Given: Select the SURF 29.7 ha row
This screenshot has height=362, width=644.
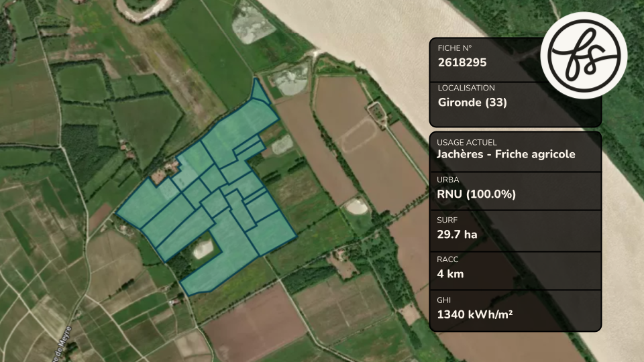Looking at the screenshot, I should coord(515,231).
